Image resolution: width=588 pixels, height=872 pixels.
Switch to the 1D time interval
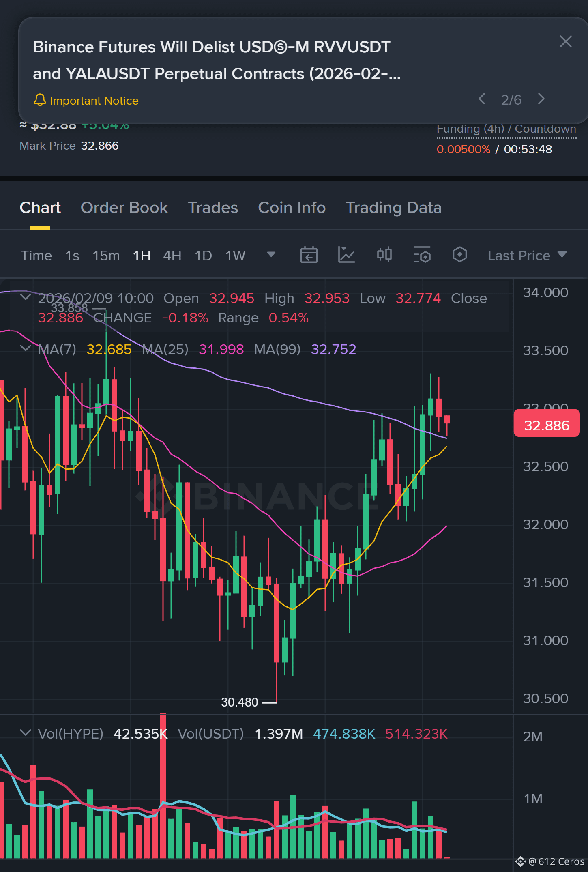point(204,256)
